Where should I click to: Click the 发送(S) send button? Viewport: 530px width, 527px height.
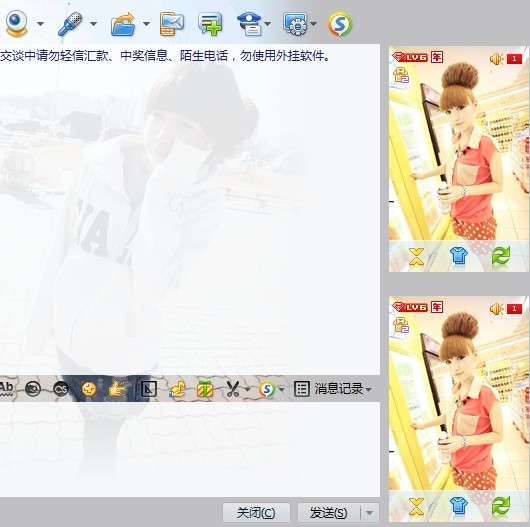point(329,513)
